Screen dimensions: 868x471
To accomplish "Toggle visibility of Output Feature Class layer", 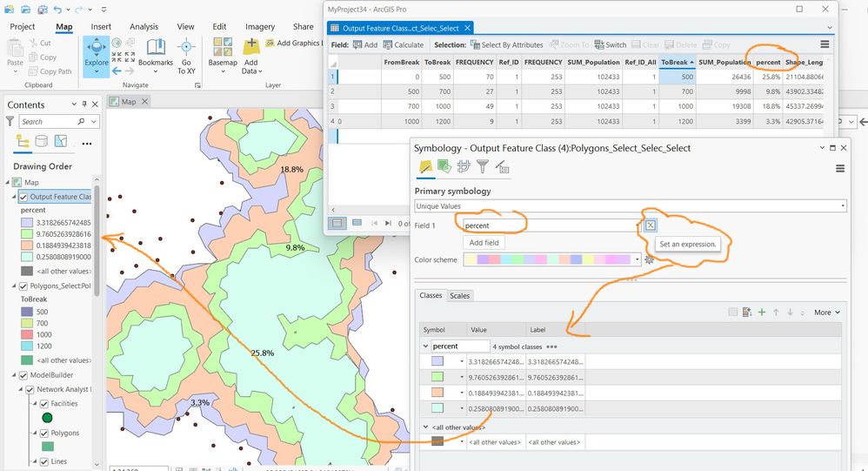I will tap(23, 197).
